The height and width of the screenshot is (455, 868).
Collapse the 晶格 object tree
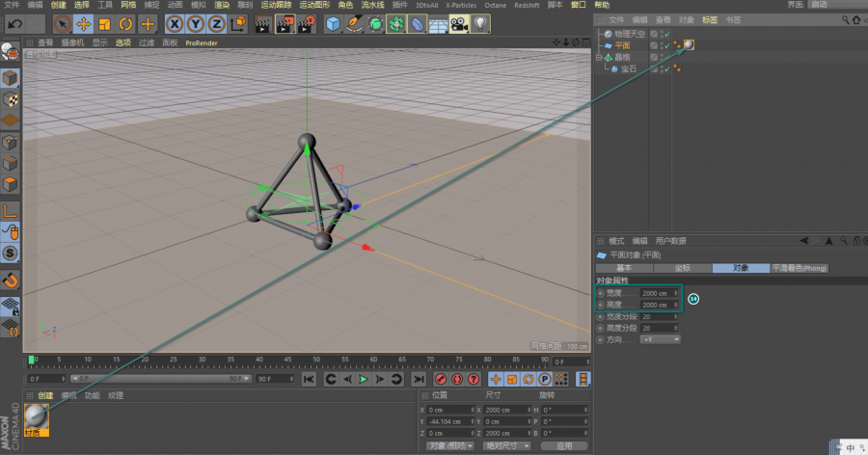(599, 57)
